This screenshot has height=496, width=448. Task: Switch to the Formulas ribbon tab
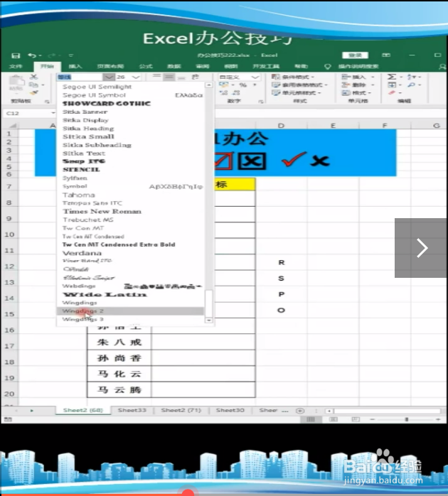coord(146,66)
